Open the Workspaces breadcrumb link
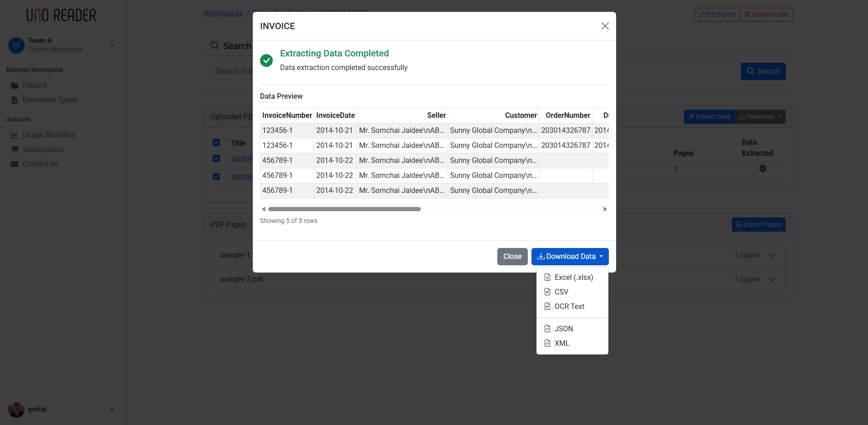 [223, 13]
